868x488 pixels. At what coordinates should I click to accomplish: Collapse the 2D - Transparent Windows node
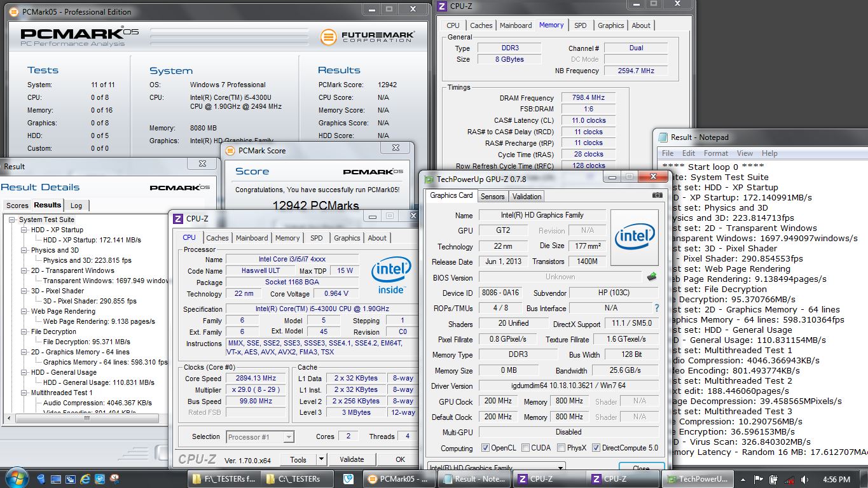(x=24, y=270)
